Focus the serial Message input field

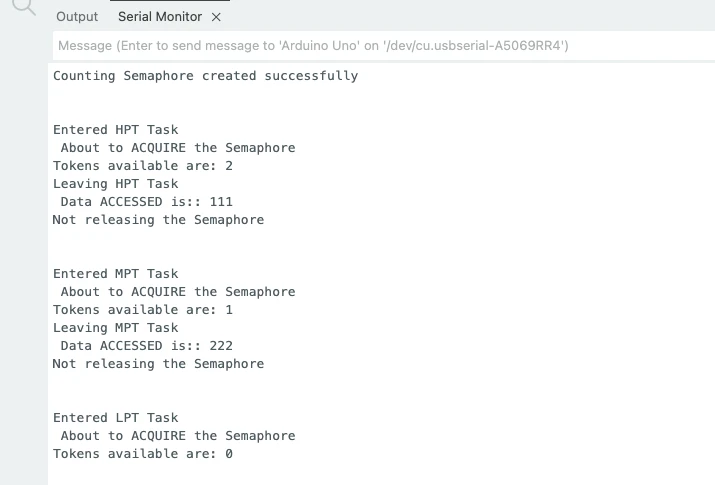pos(380,46)
